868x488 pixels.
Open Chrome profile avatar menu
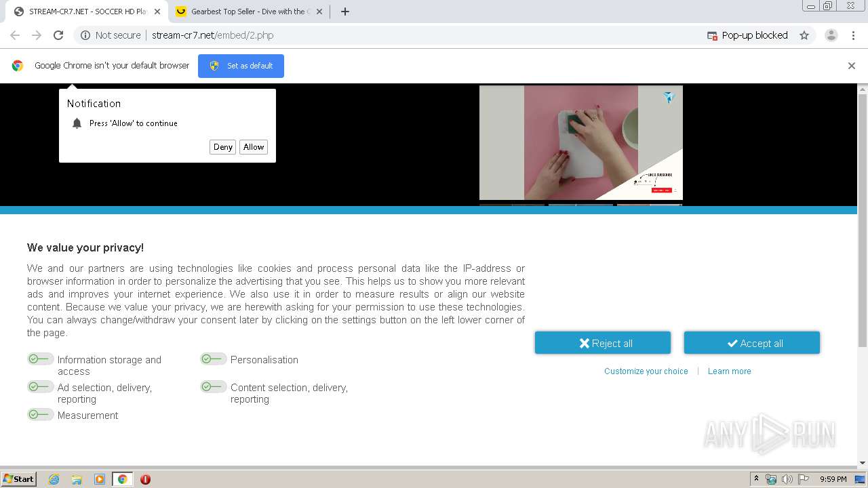click(831, 35)
